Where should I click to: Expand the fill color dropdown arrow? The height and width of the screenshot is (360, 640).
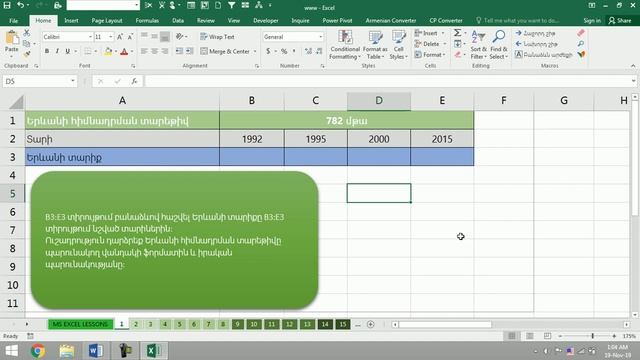coord(116,51)
